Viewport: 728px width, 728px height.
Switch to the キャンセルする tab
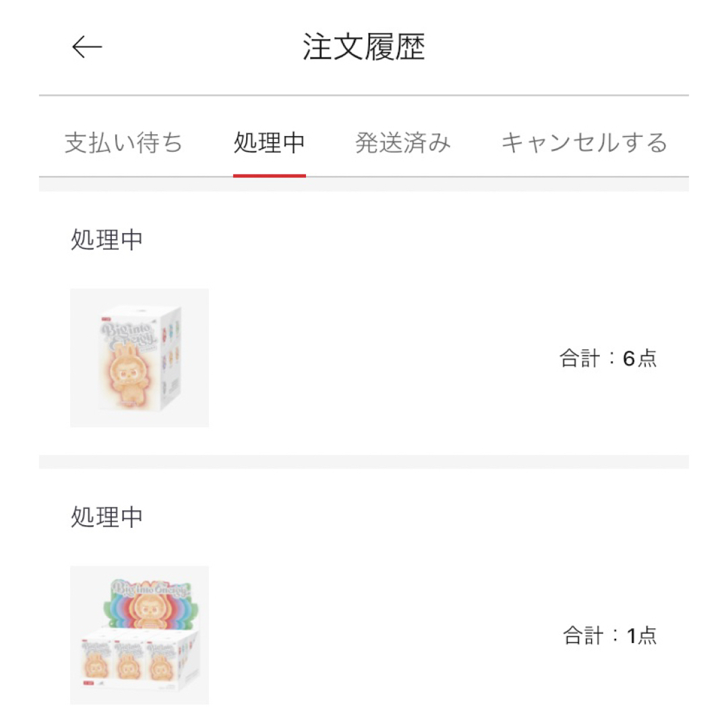pyautogui.click(x=584, y=142)
